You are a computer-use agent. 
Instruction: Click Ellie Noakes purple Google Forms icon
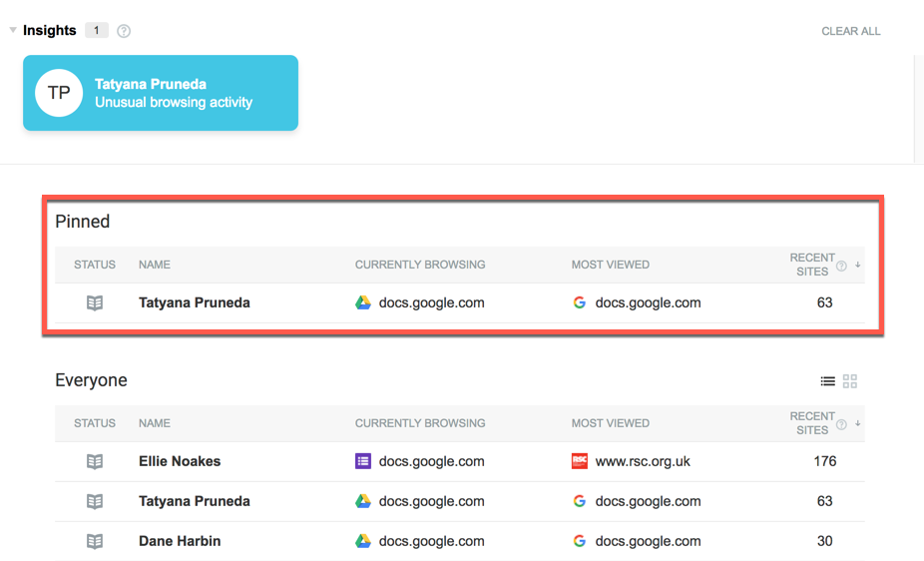(363, 461)
